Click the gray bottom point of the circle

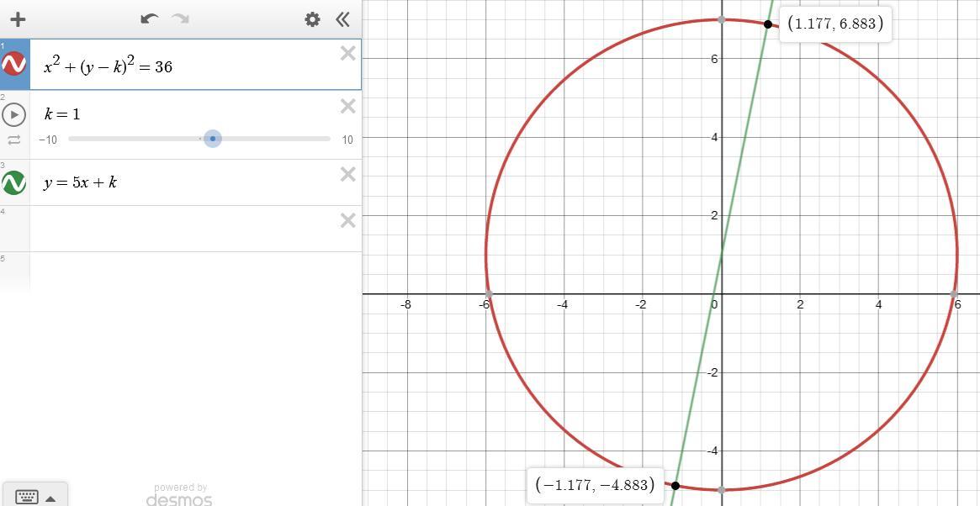pyautogui.click(x=721, y=490)
